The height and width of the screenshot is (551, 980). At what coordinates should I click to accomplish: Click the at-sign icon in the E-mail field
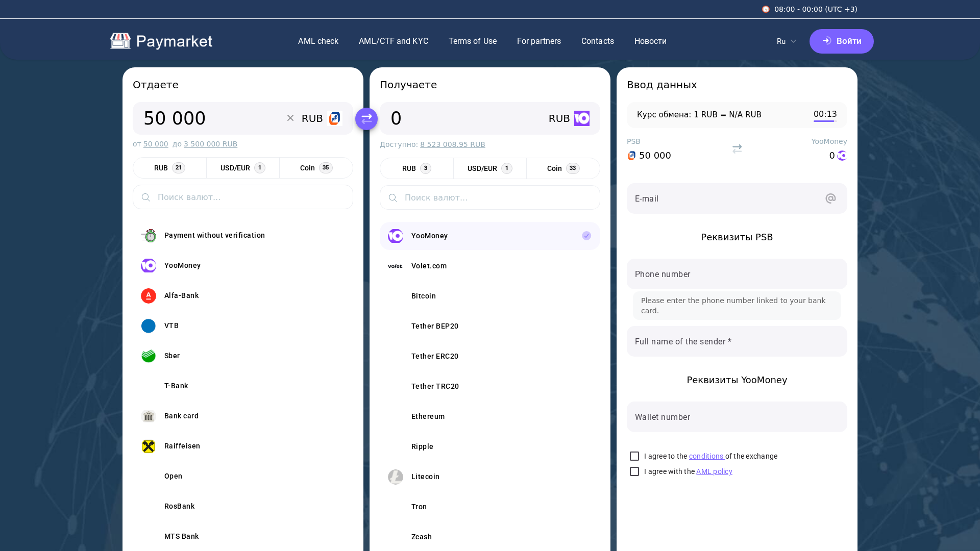coord(831,198)
